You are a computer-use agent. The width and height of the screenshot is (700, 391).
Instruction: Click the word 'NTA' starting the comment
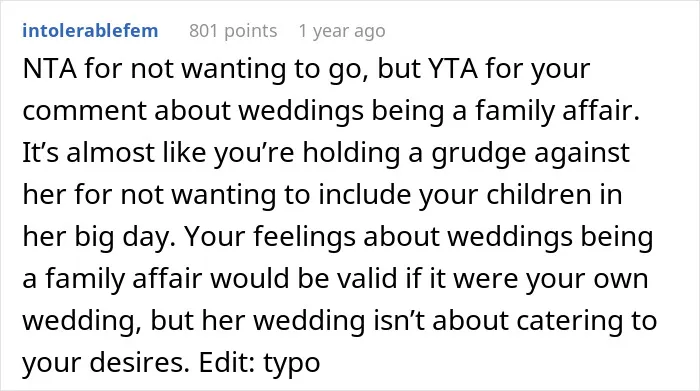click(x=50, y=69)
